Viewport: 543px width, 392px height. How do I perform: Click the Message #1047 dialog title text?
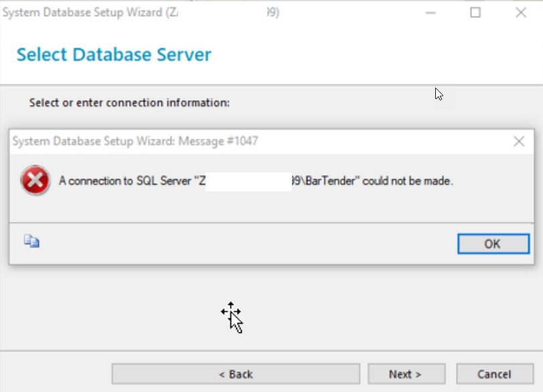click(x=135, y=141)
